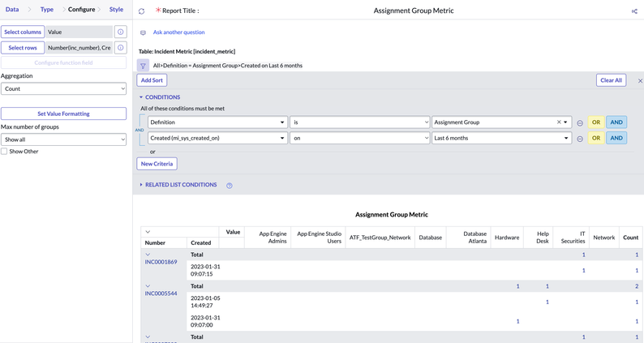Clear the Assignment Group value with X
The image size is (644, 343).
tap(559, 122)
